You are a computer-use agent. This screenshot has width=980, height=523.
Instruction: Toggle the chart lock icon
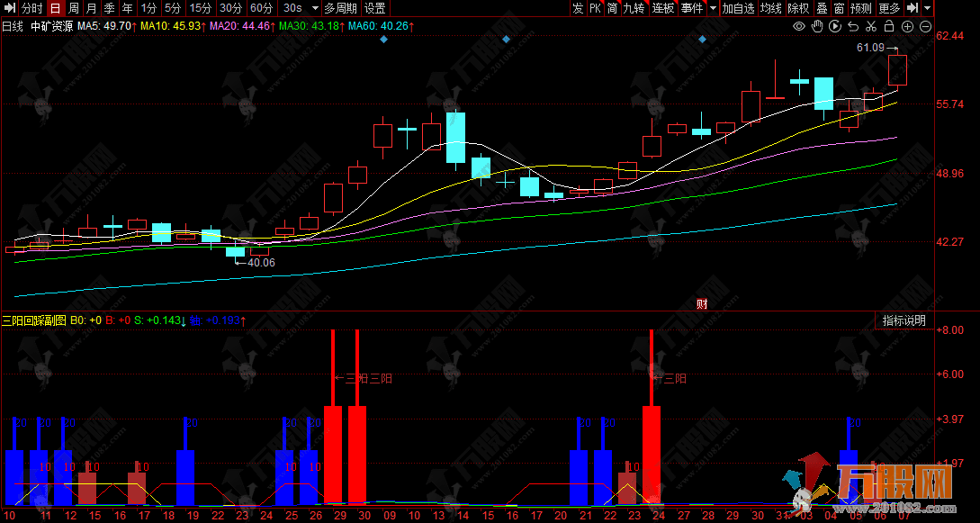point(889,26)
